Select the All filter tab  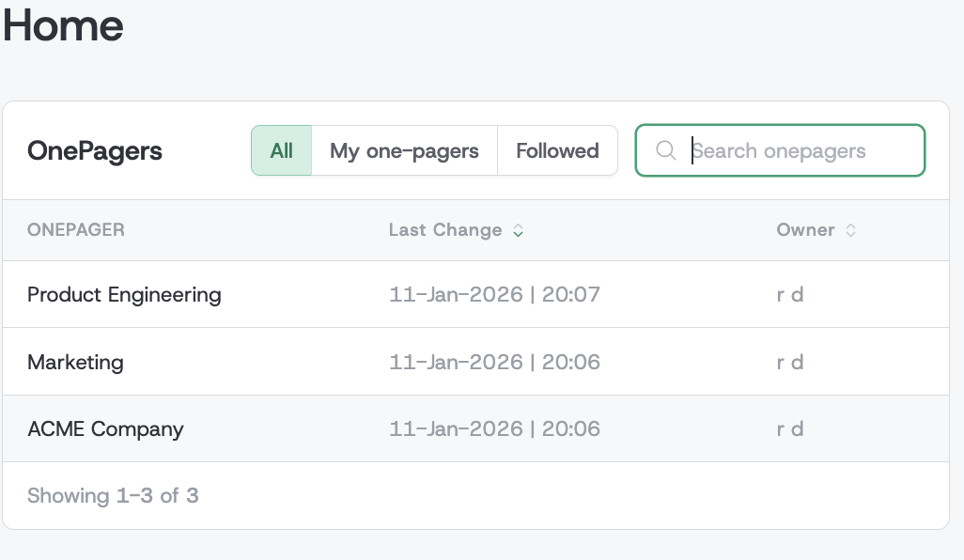281,150
